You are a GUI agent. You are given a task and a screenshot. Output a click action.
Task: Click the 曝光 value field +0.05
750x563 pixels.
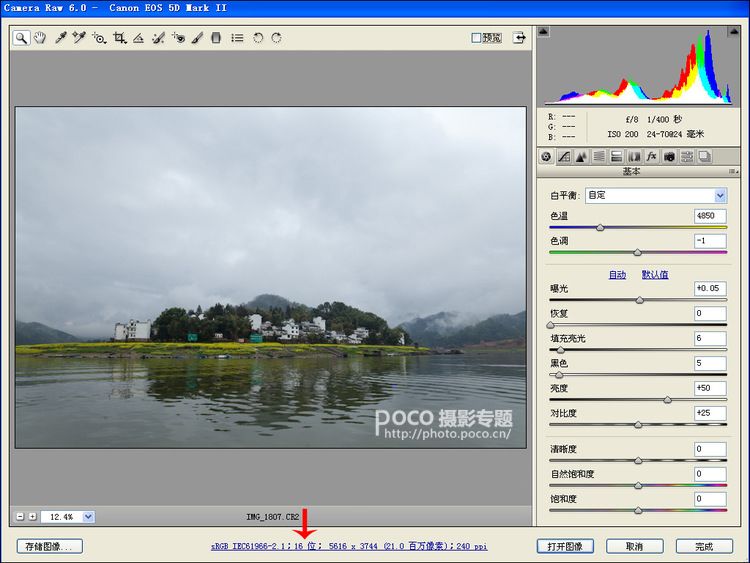point(710,288)
